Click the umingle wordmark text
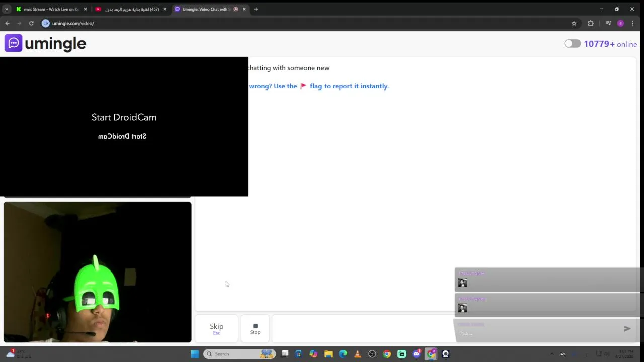 pos(55,44)
